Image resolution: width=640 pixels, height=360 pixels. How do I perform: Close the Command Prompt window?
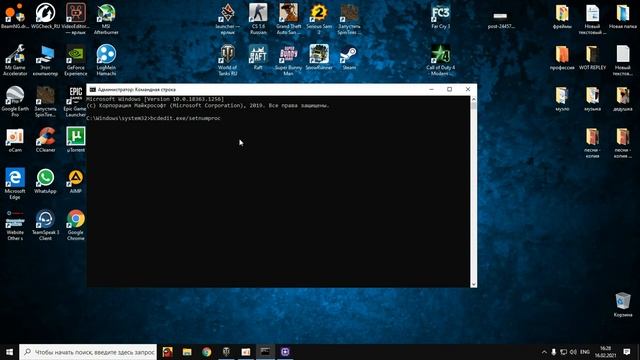pos(468,89)
